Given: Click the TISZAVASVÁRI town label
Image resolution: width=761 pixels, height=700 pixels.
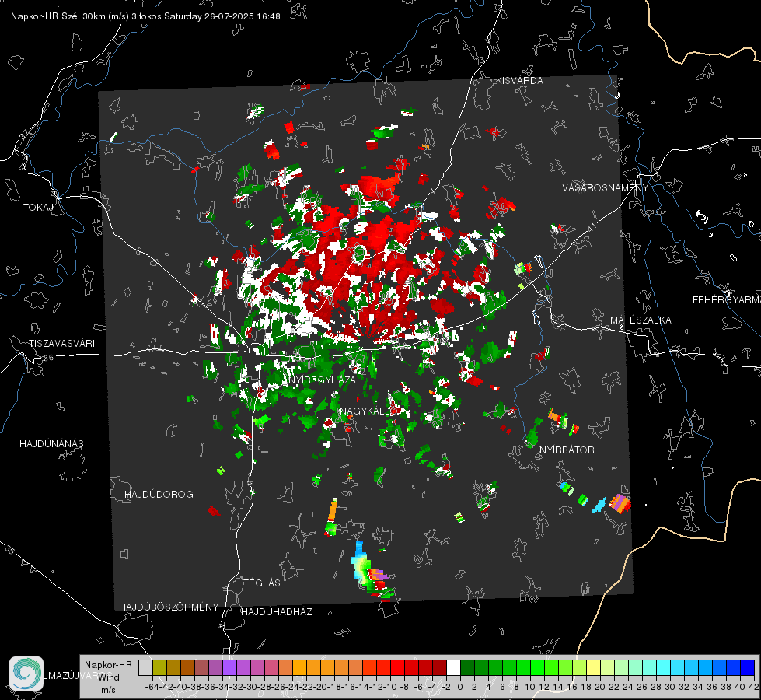Looking at the screenshot, I should point(61,344).
